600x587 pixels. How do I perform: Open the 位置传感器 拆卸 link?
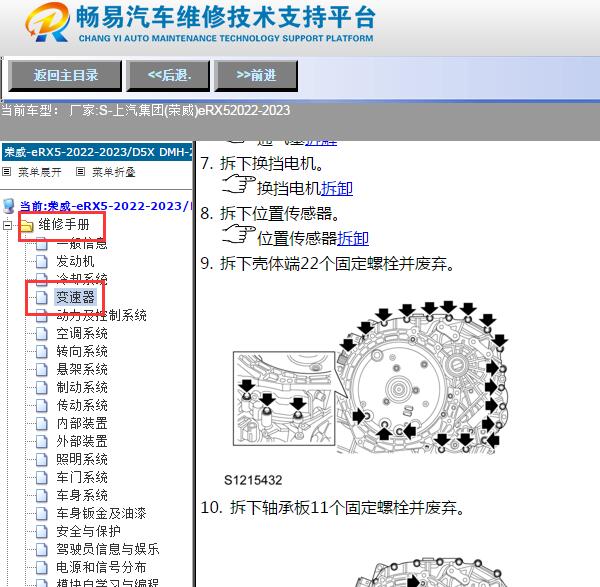353,238
